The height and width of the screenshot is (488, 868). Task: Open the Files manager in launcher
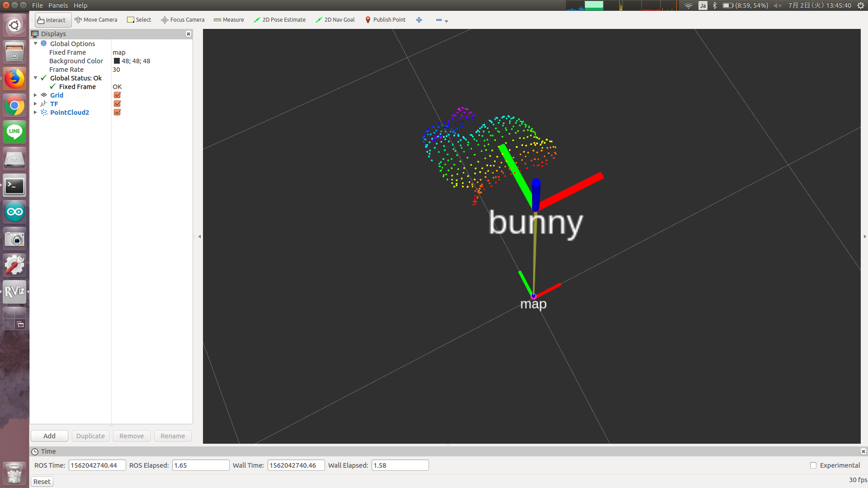14,52
